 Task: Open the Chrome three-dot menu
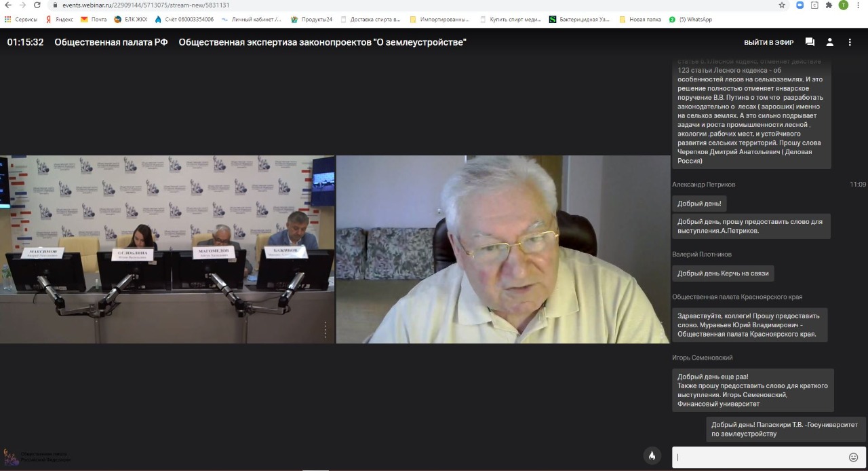(x=859, y=5)
